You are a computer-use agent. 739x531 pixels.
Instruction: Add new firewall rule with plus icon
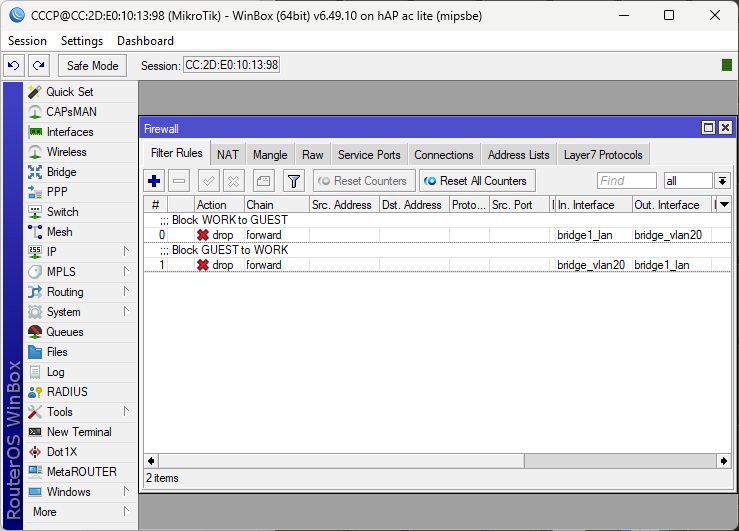(x=154, y=181)
